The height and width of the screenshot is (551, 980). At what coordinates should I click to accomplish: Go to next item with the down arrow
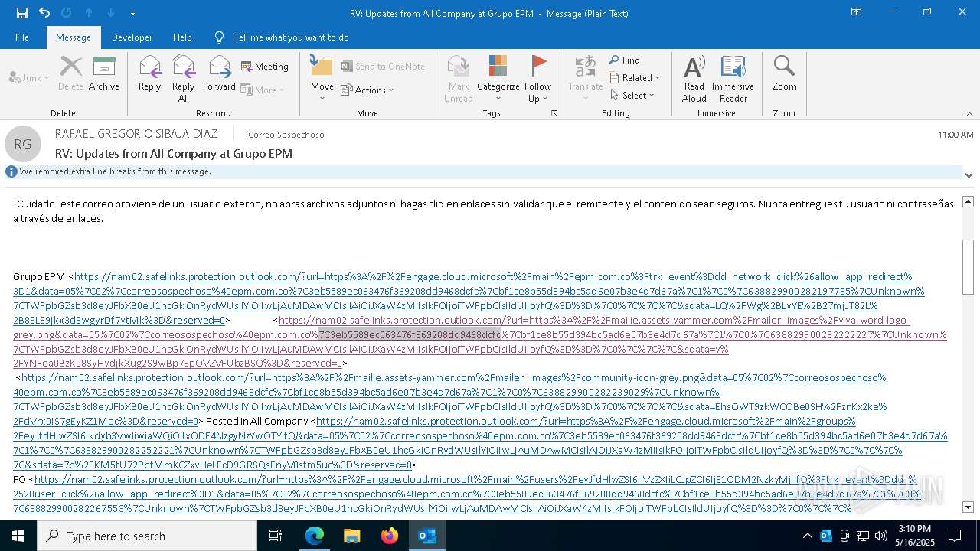pos(111,12)
